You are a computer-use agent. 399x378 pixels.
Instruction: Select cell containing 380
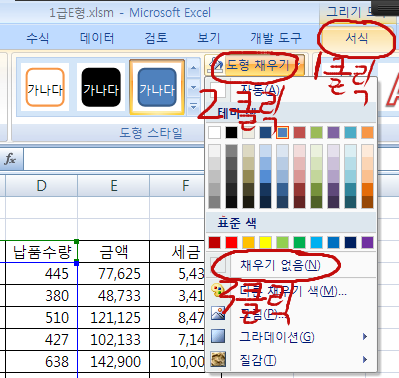[41, 296]
